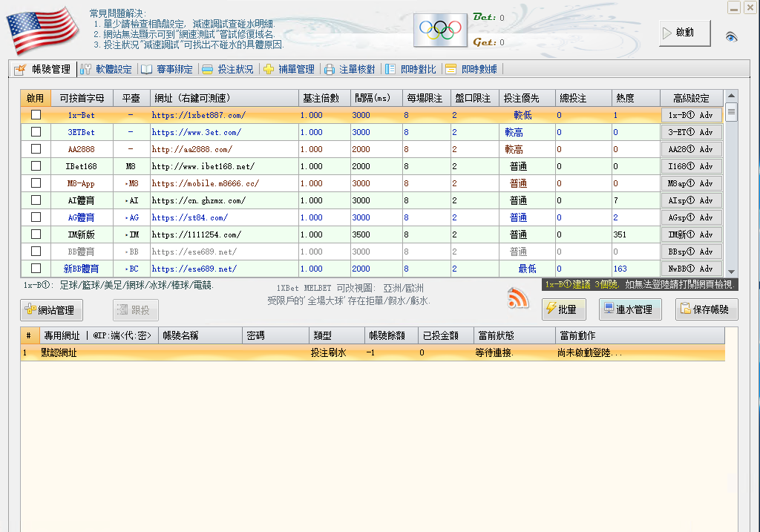Open I168① Adv advanced settings
Image resolution: width=760 pixels, height=532 pixels.
pos(691,166)
